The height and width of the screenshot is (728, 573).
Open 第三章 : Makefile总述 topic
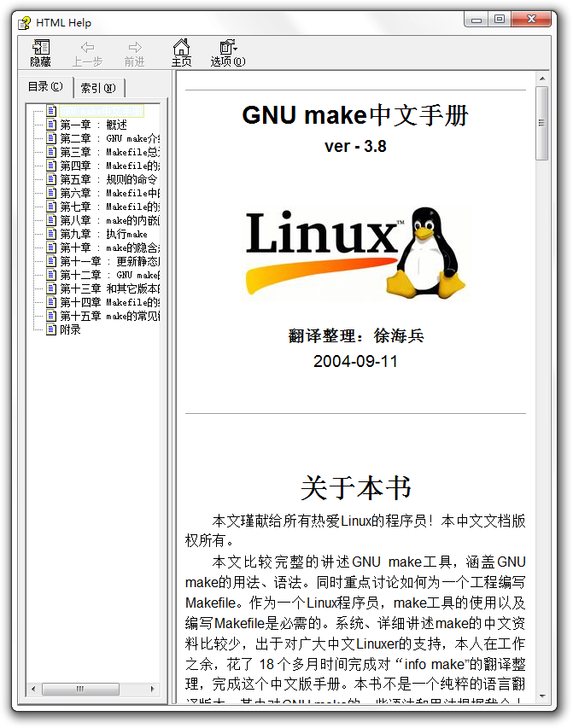click(109, 152)
